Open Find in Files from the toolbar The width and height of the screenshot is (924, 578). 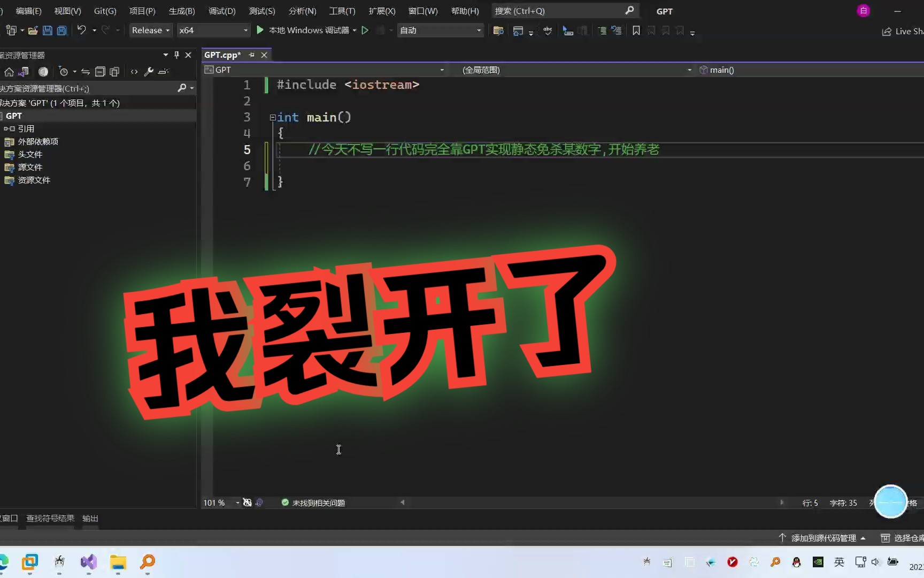click(498, 31)
